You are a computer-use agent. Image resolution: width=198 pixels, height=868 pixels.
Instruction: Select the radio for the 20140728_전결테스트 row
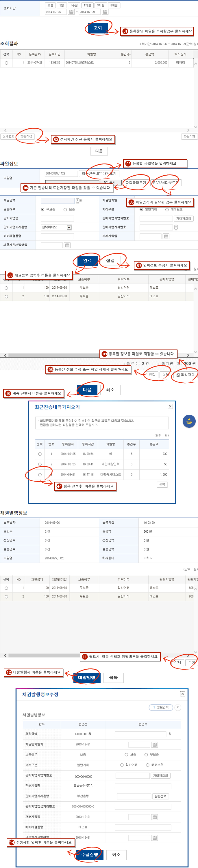pos(6,63)
